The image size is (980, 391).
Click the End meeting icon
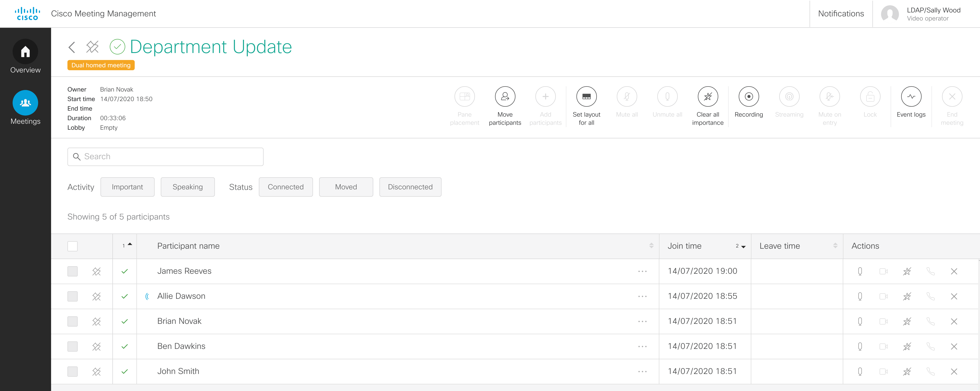[952, 97]
